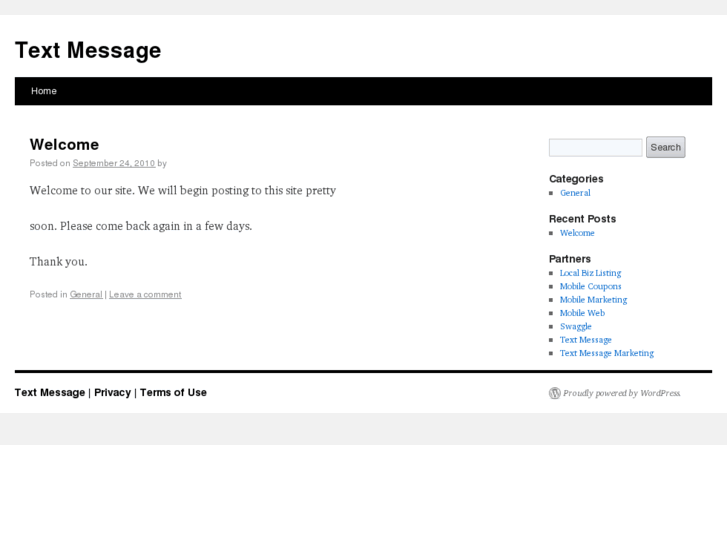
Task: Visit the Mobile Coupons partner link
Action: [x=590, y=287]
